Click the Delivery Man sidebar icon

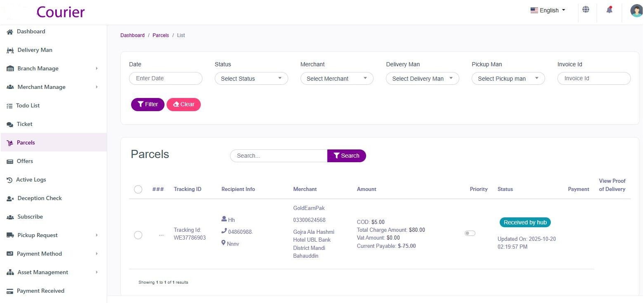coord(10,50)
